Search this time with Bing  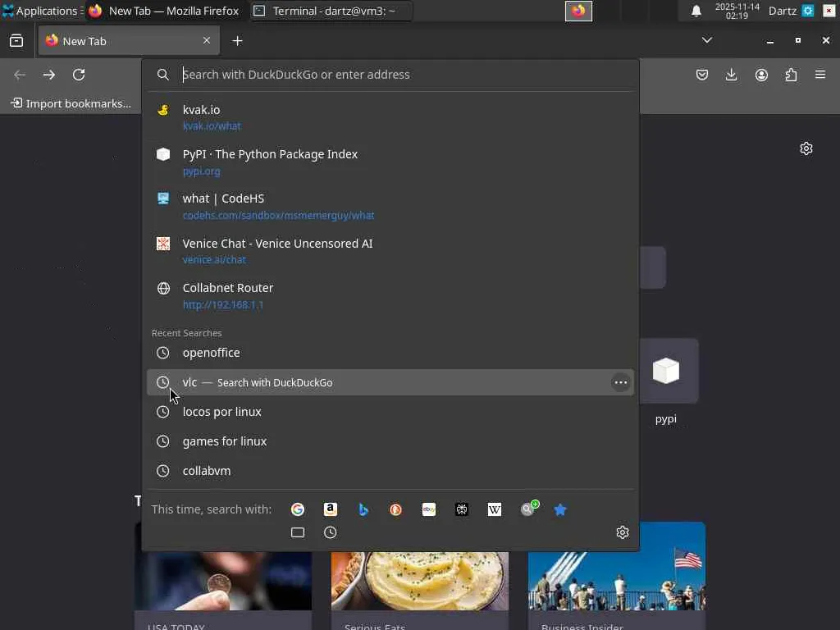coord(363,509)
